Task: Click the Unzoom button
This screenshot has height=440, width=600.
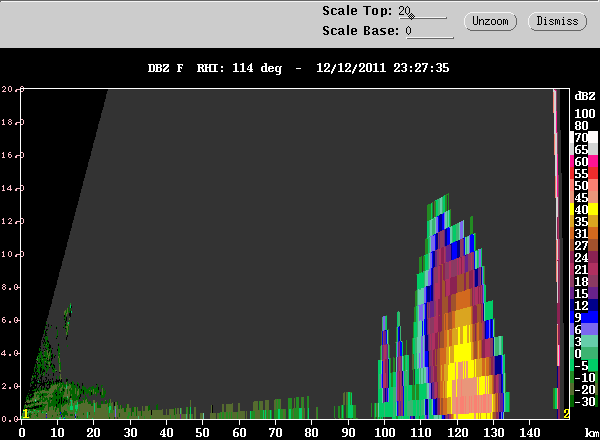Action: (x=490, y=21)
